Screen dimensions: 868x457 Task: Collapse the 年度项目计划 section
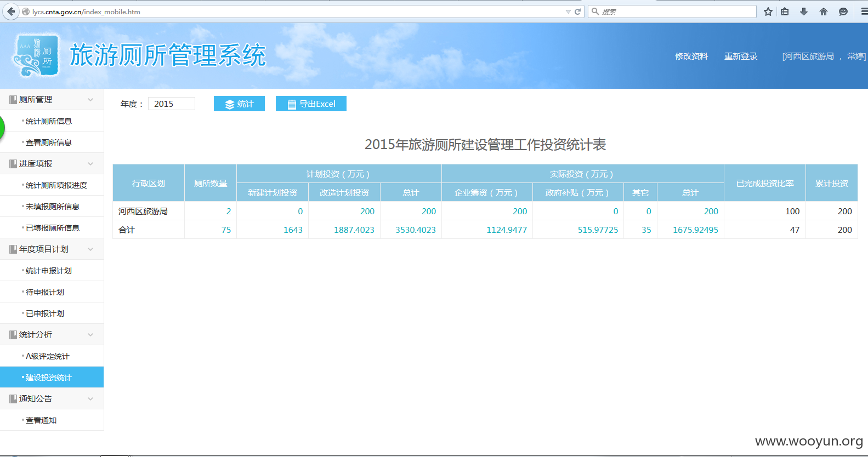90,249
